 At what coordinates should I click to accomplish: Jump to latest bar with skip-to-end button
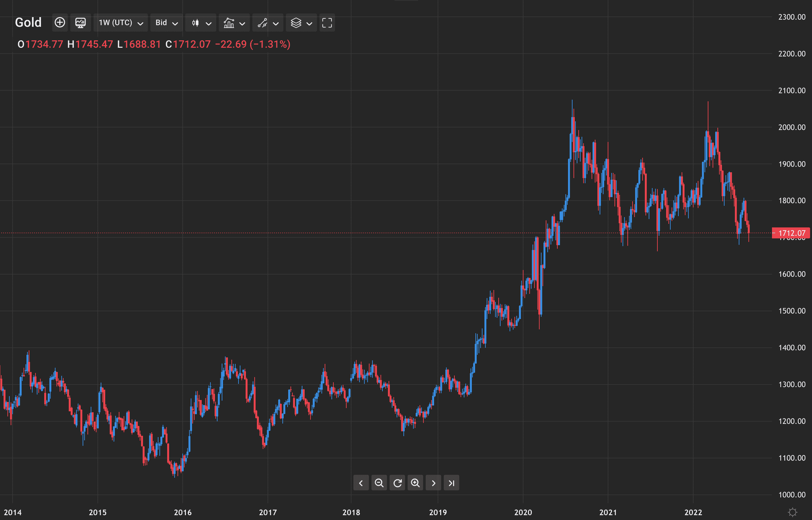(x=451, y=483)
